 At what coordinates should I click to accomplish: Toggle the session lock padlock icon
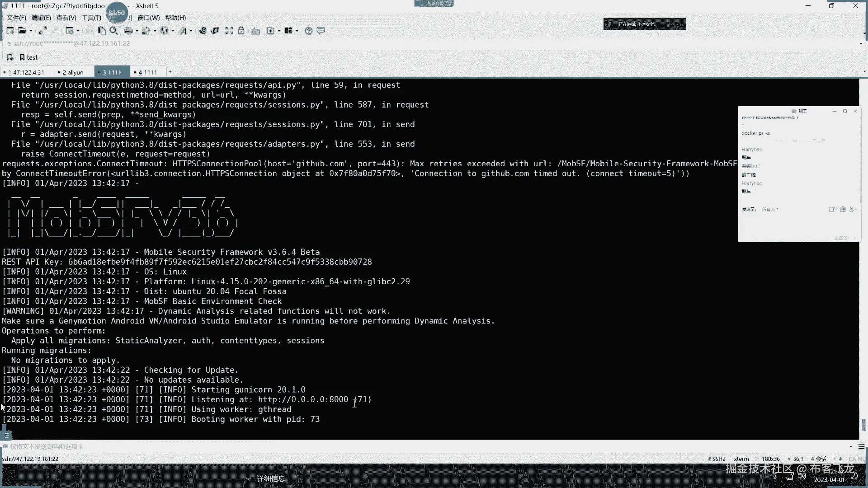241,31
